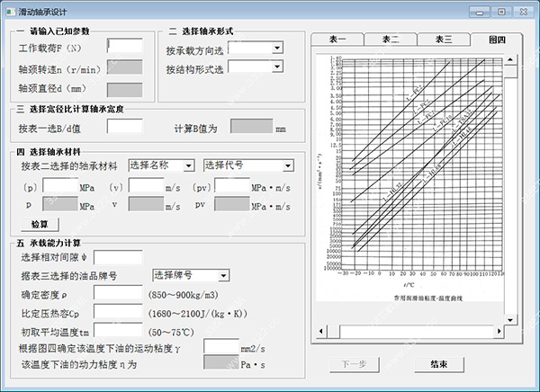Click the hint text (1680~2100J/(kg·K))
This screenshot has width=540, height=392.
(197, 314)
